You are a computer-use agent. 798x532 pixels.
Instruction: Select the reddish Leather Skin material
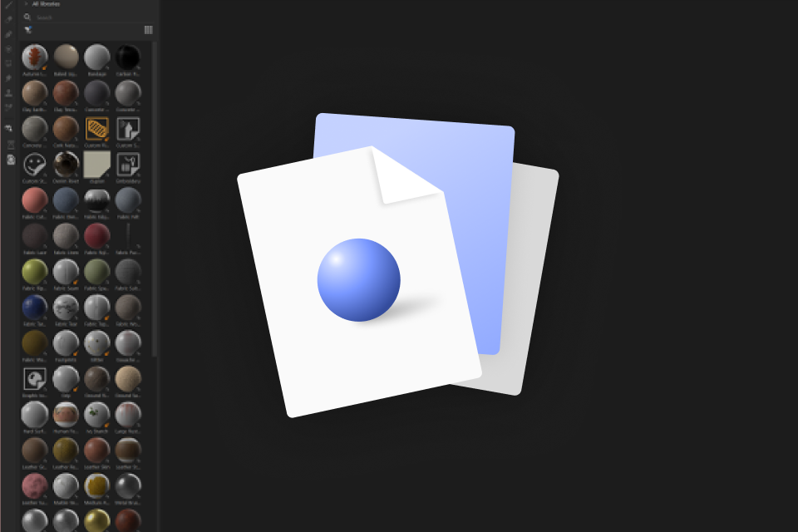(96, 450)
